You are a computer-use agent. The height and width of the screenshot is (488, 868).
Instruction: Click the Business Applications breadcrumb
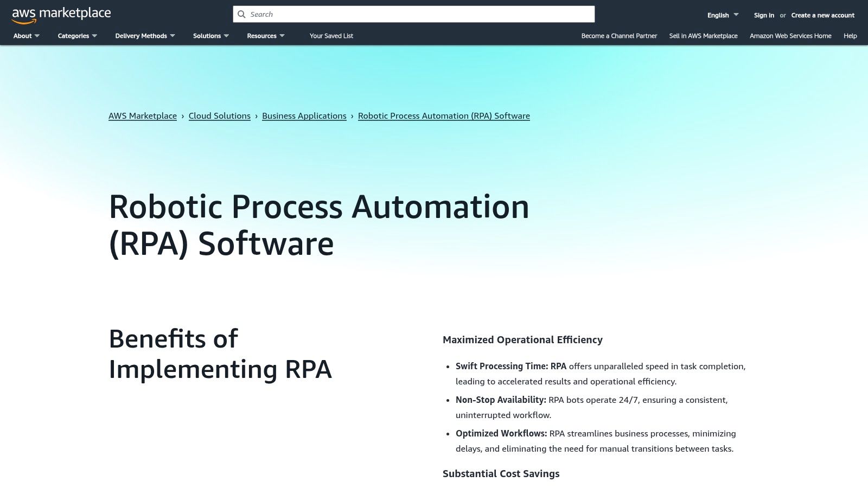click(304, 115)
